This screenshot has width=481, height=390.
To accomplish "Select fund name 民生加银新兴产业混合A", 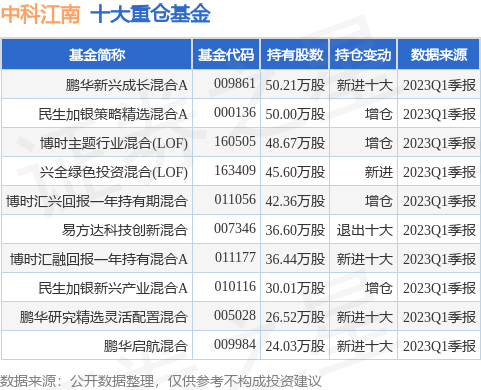I will 113,288.
